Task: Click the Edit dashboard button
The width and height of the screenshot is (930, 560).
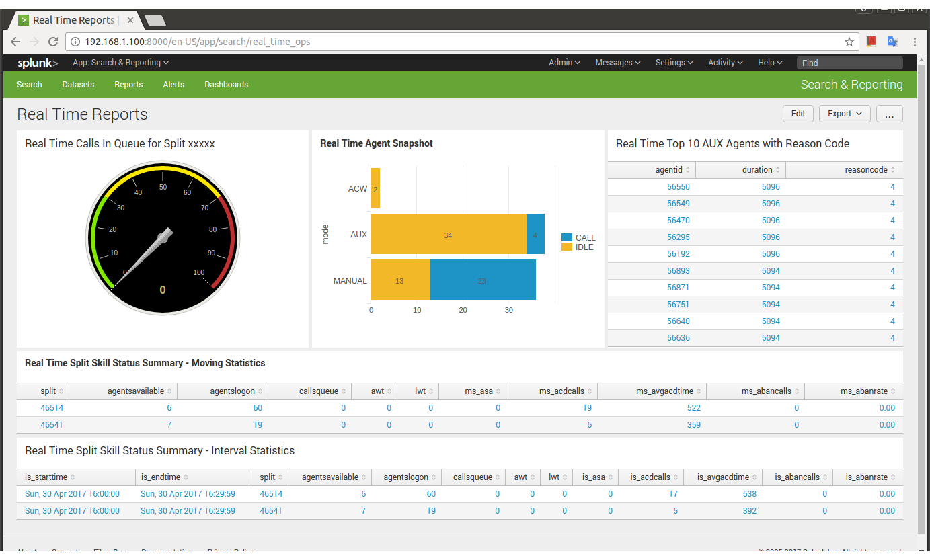Action: [x=798, y=114]
